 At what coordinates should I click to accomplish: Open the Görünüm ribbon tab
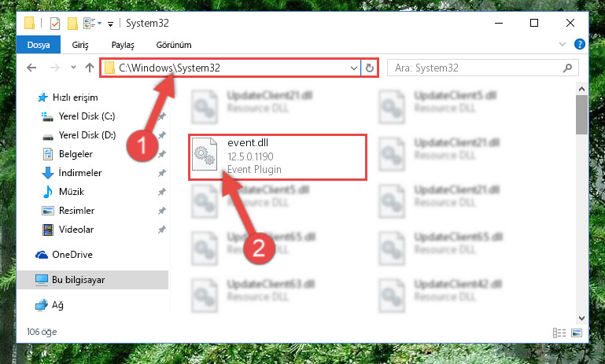click(174, 45)
